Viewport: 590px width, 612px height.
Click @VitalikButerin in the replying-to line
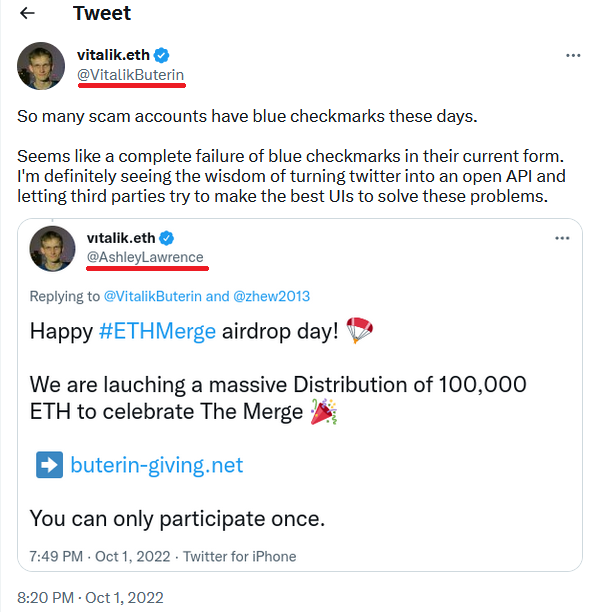(x=153, y=296)
